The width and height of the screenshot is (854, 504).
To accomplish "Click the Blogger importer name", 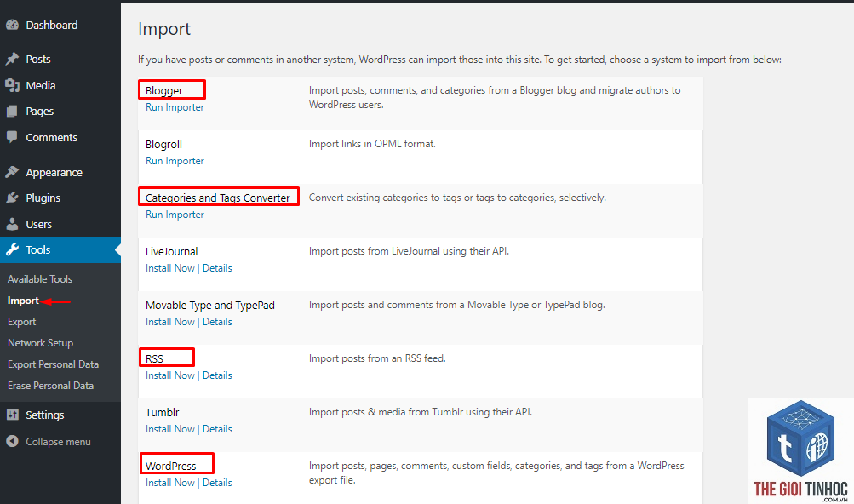I will click(164, 90).
